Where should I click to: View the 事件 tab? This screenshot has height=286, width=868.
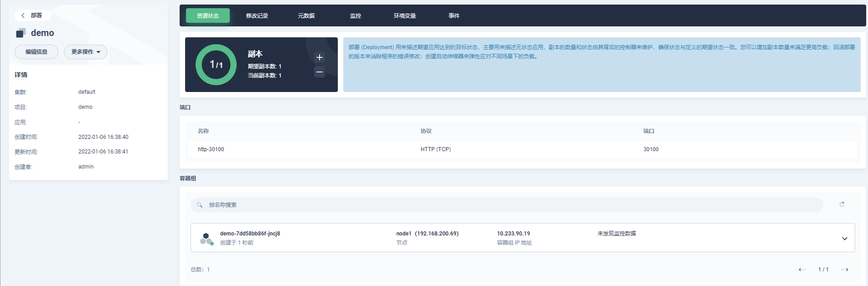tap(454, 16)
